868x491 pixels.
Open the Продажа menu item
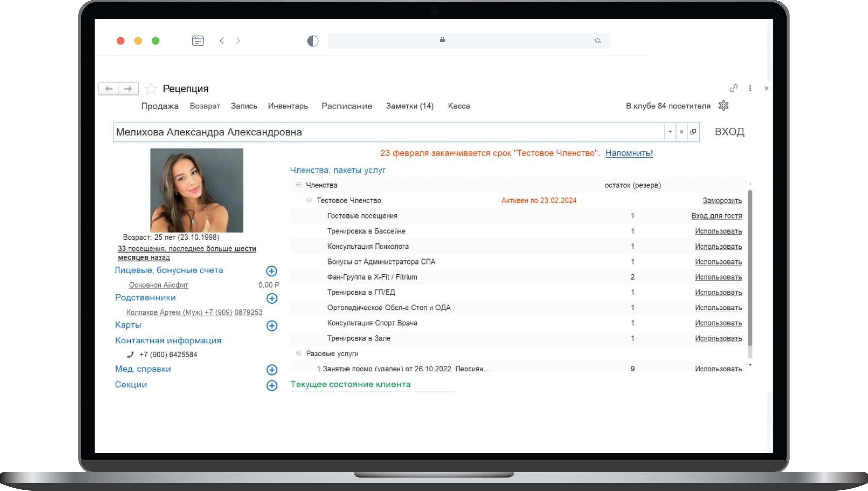coord(160,106)
